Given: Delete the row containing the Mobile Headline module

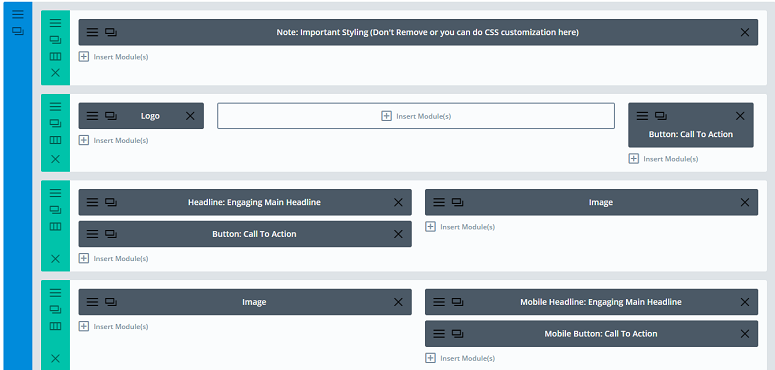Looking at the screenshot, I should [x=55, y=358].
